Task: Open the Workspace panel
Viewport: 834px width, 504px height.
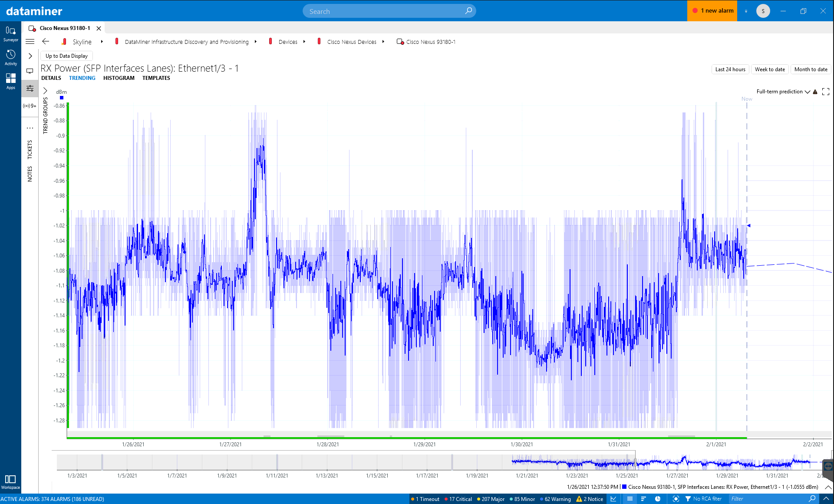Action: pos(10,482)
